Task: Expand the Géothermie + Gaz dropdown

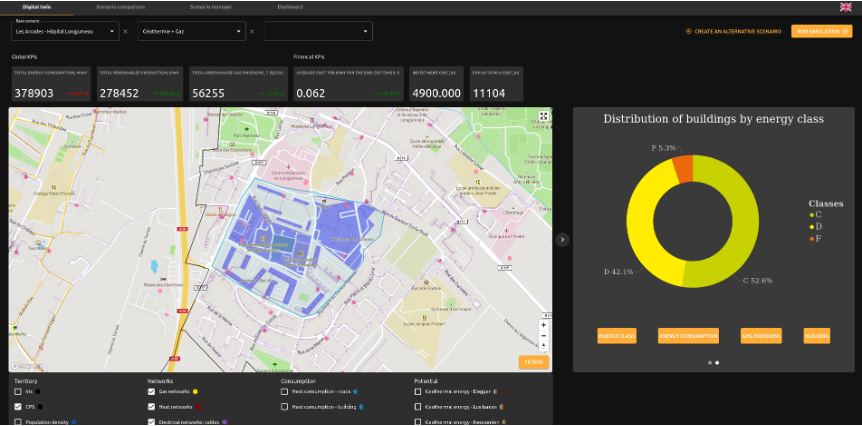Action: point(192,32)
